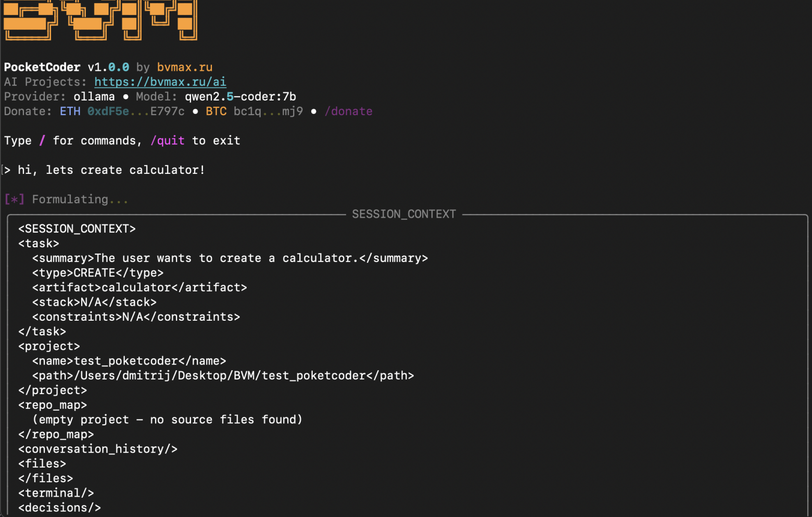Click the /donate command text

point(348,111)
